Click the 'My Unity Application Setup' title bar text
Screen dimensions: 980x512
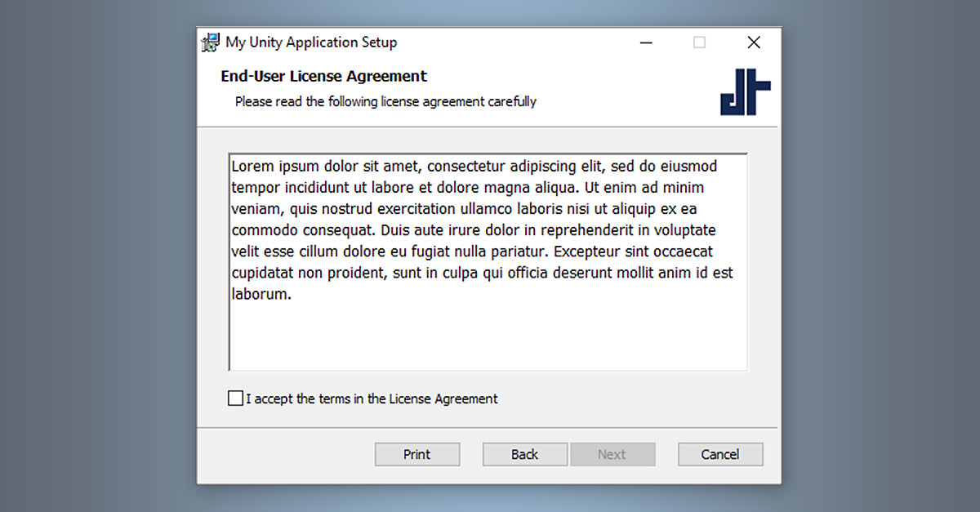(311, 42)
